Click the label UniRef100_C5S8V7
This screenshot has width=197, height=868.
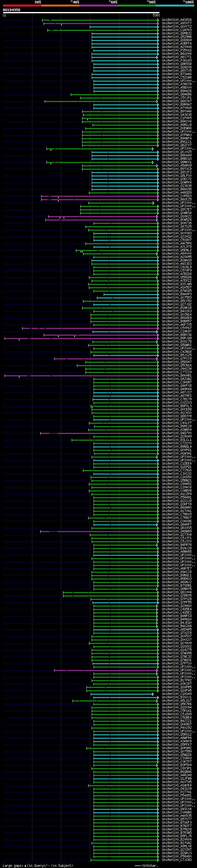pos(176,240)
